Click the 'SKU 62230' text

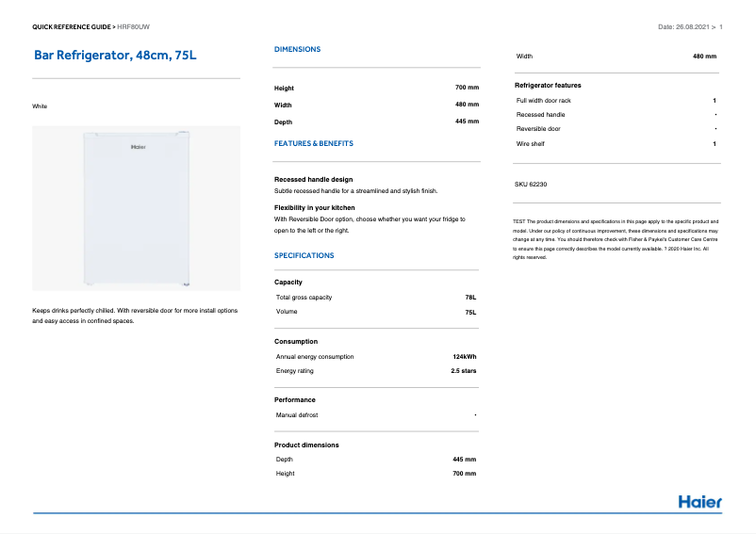pos(531,185)
